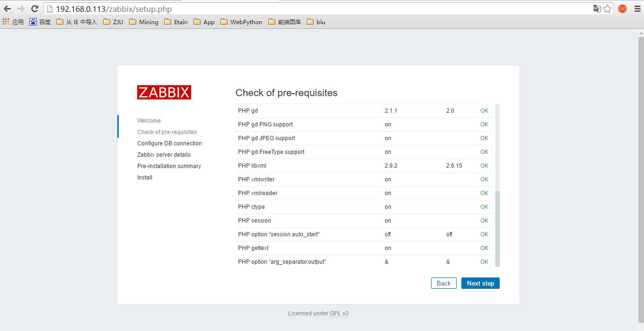Reload the page with refresh icon
This screenshot has height=331, width=644.
click(35, 9)
